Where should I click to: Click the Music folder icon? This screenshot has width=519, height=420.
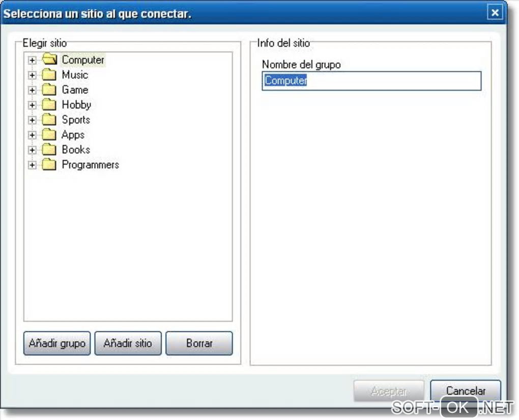49,74
